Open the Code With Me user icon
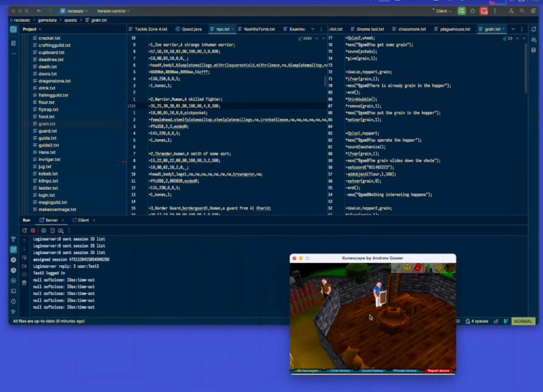543x392 pixels. pyautogui.click(x=511, y=11)
